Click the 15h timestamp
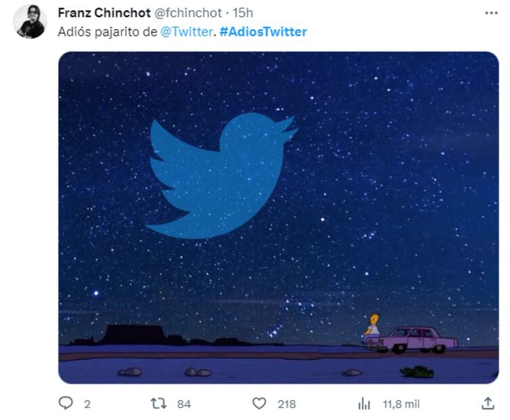 coord(242,14)
